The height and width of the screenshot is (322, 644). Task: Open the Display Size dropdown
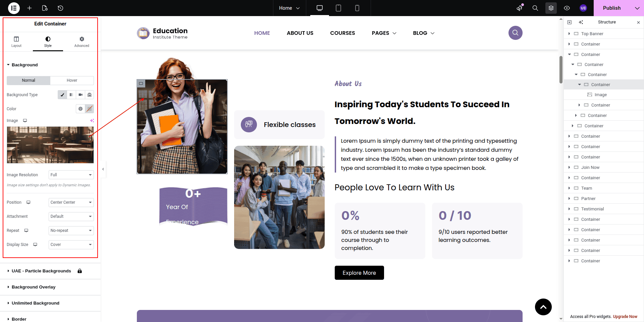pos(71,245)
